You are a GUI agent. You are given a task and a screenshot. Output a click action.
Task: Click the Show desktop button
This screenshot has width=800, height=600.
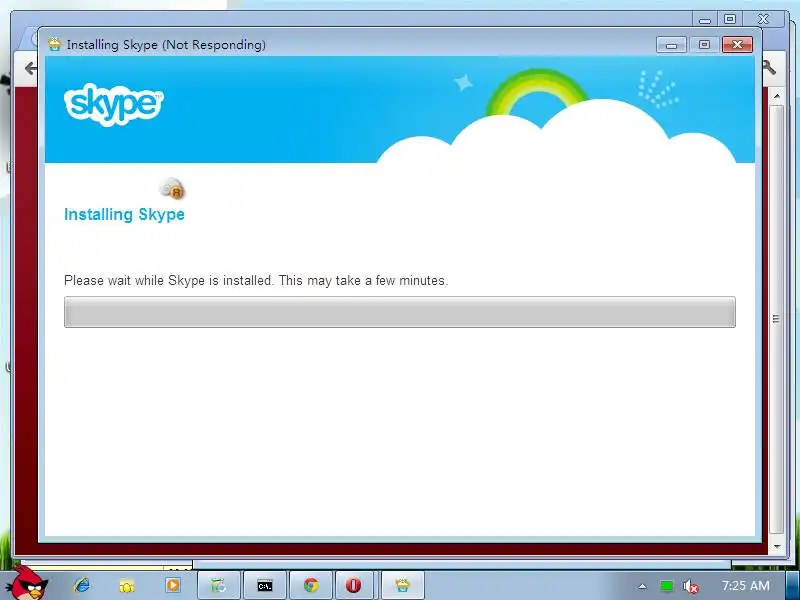tap(792, 585)
